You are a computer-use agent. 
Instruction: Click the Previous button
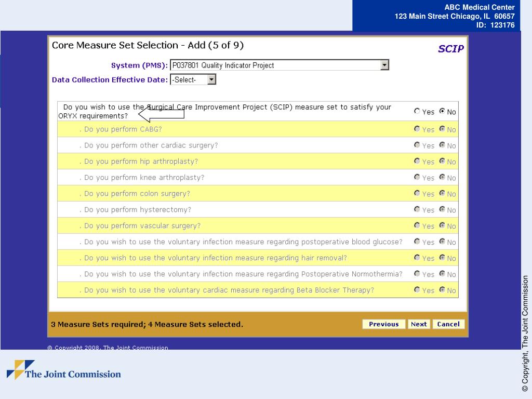(384, 324)
